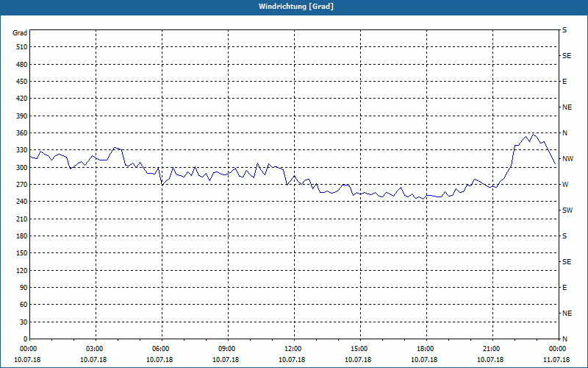Click the 00:00 label above 11.07.18
Viewport: 588px width, 368px height.
coord(556,349)
